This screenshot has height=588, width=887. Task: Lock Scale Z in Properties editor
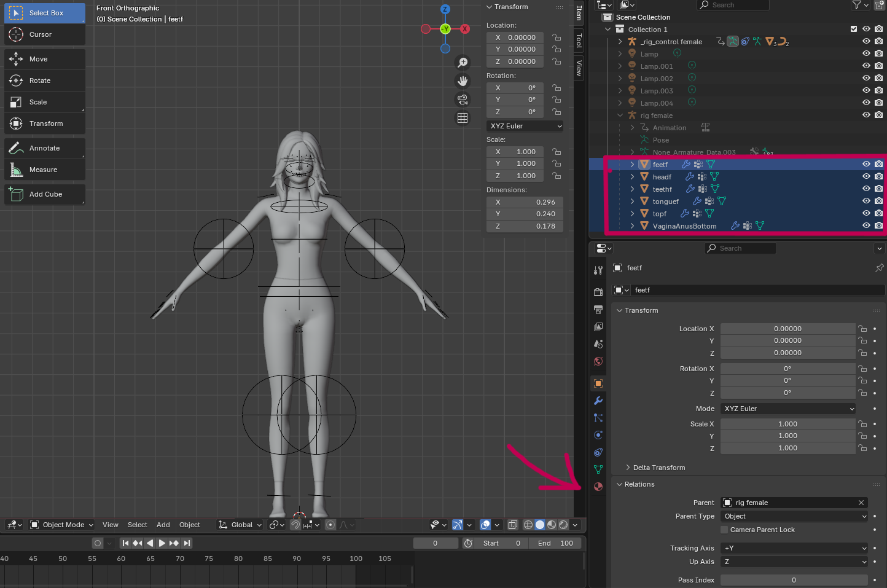862,448
